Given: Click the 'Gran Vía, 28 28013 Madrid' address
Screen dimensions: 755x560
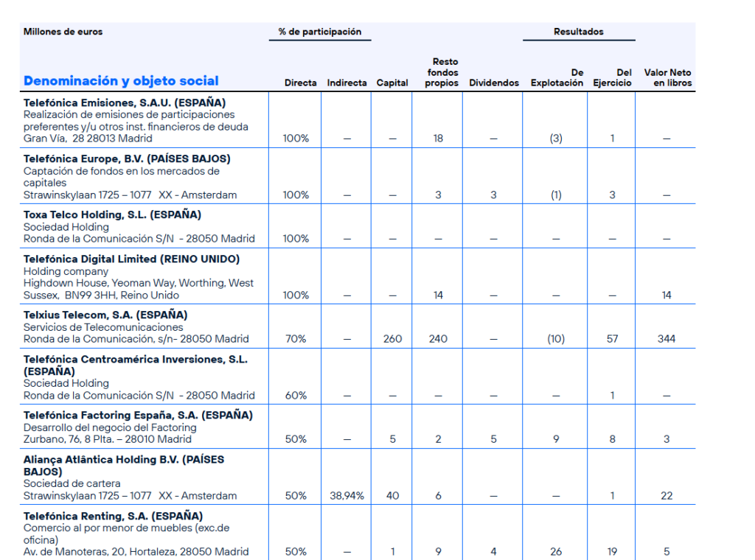Looking at the screenshot, I should pos(88,138).
